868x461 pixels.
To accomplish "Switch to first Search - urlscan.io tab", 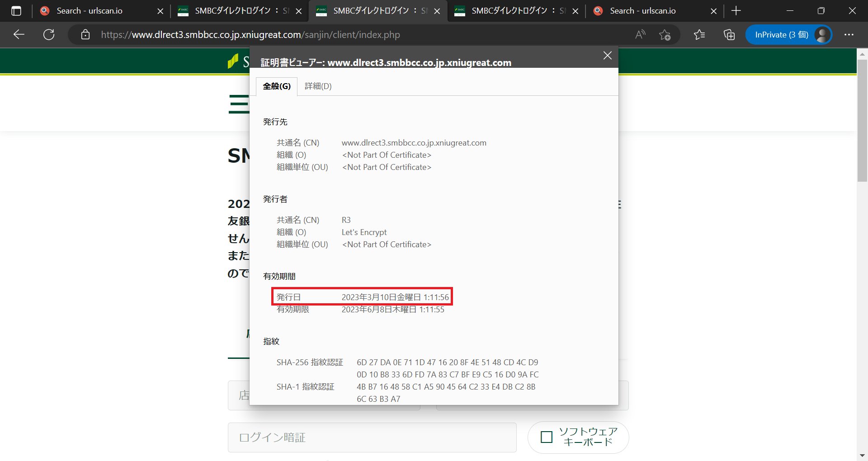I will click(x=90, y=11).
